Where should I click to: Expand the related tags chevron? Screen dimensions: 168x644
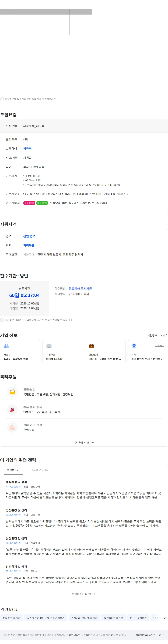(x=164, y=618)
